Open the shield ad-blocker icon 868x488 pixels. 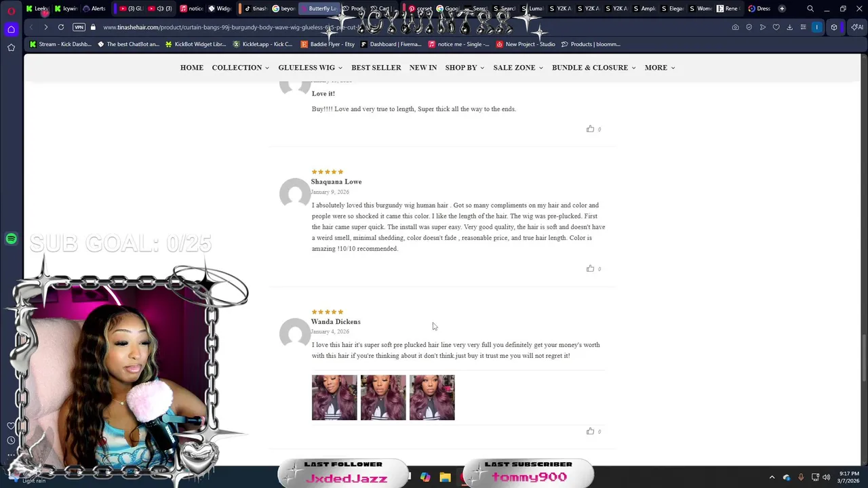coord(749,27)
